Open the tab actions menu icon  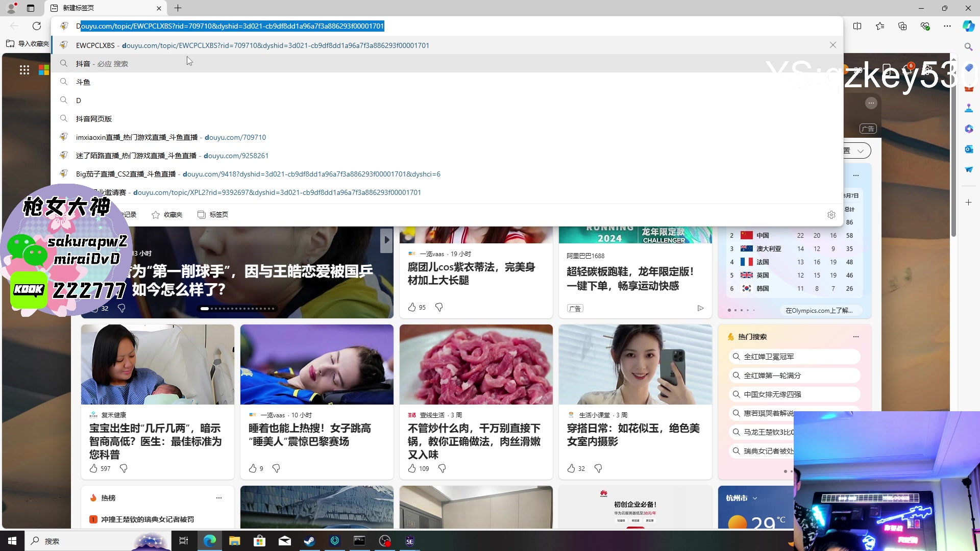pos(31,8)
